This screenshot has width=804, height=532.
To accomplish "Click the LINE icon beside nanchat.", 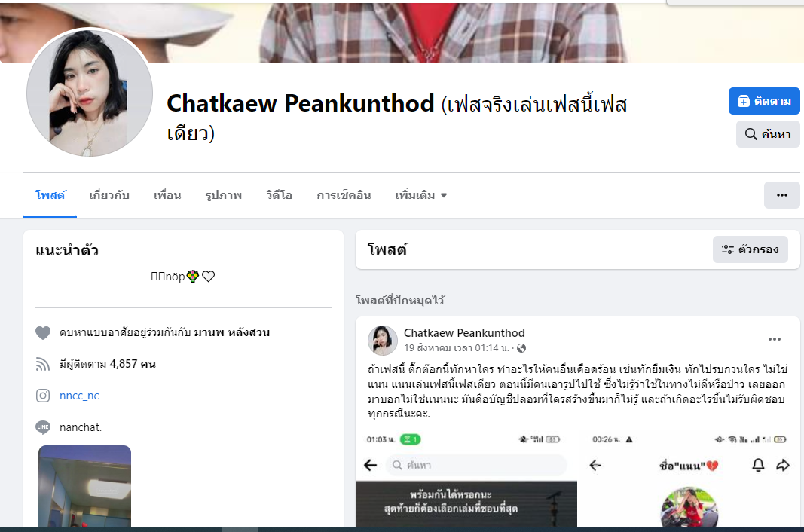I will point(43,427).
